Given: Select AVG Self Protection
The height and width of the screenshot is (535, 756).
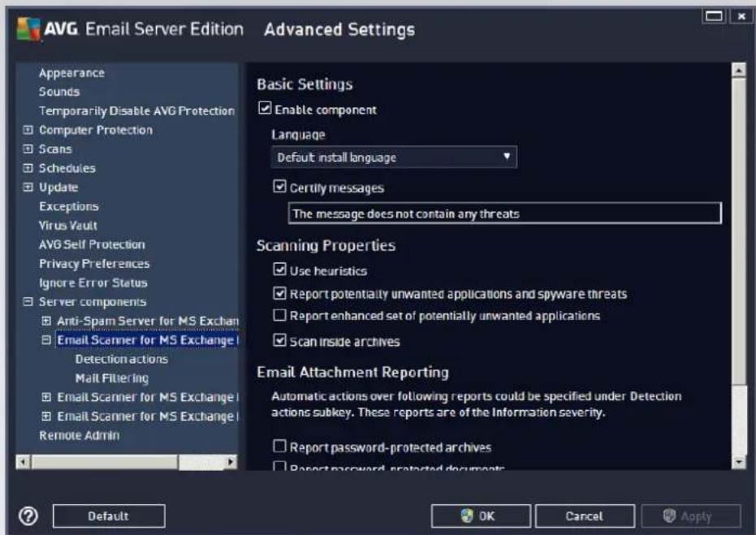Looking at the screenshot, I should pyautogui.click(x=92, y=244).
